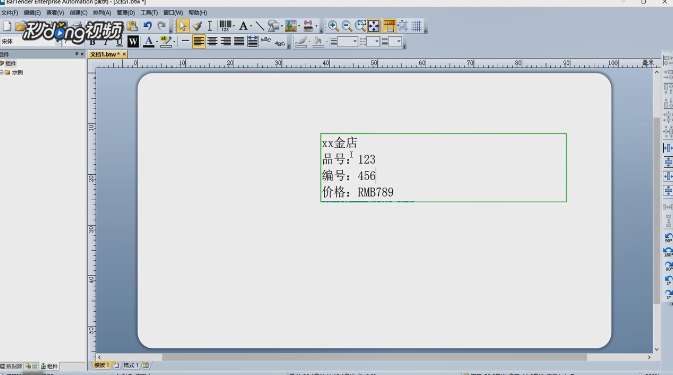Zoom in with the plus magnifier

tap(333, 26)
